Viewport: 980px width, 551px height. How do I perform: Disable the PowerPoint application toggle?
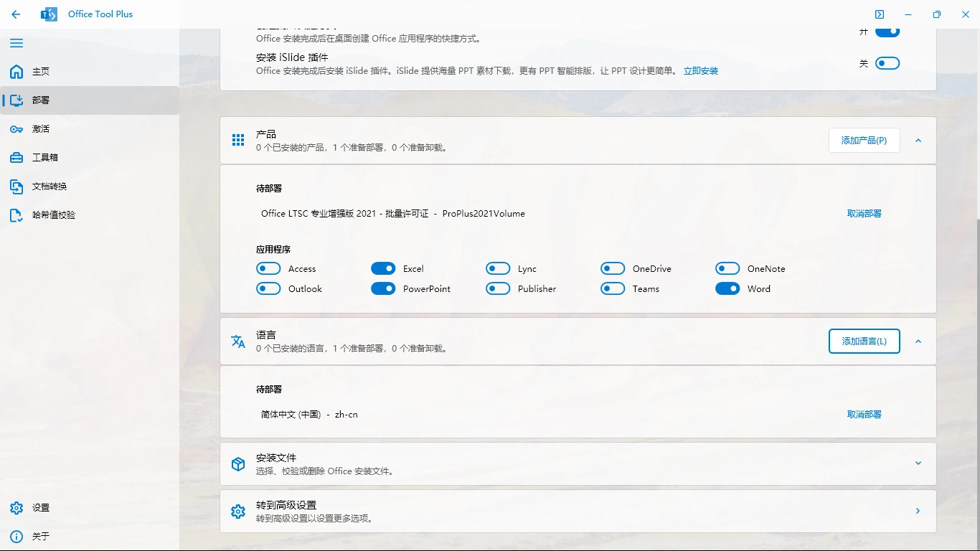(x=383, y=288)
